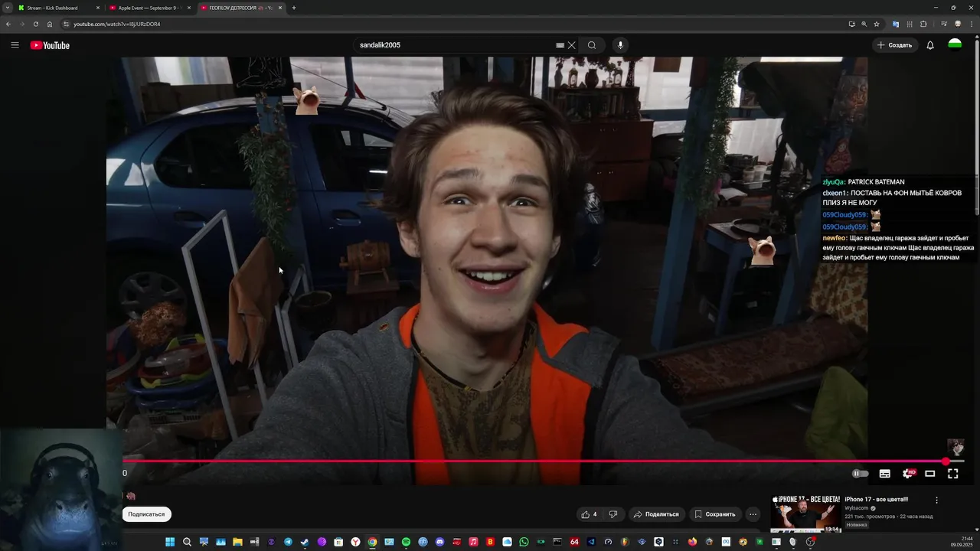Click the browser address bar URL

pyautogui.click(x=116, y=24)
